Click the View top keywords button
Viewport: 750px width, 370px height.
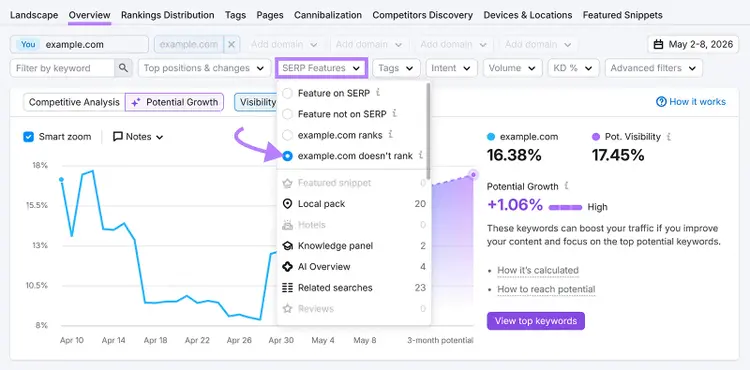[x=536, y=321]
